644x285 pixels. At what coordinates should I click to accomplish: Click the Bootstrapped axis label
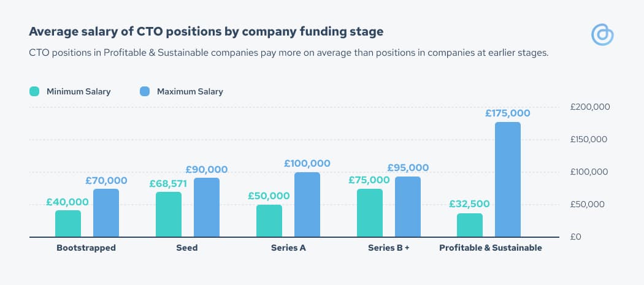(x=86, y=248)
